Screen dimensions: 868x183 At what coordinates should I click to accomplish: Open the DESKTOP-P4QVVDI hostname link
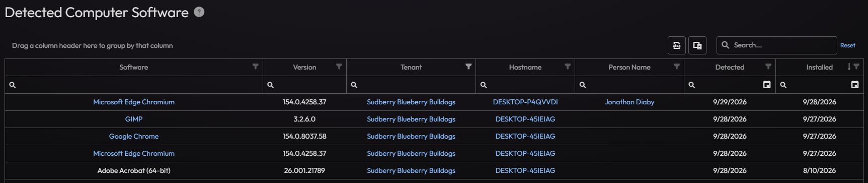[525, 102]
